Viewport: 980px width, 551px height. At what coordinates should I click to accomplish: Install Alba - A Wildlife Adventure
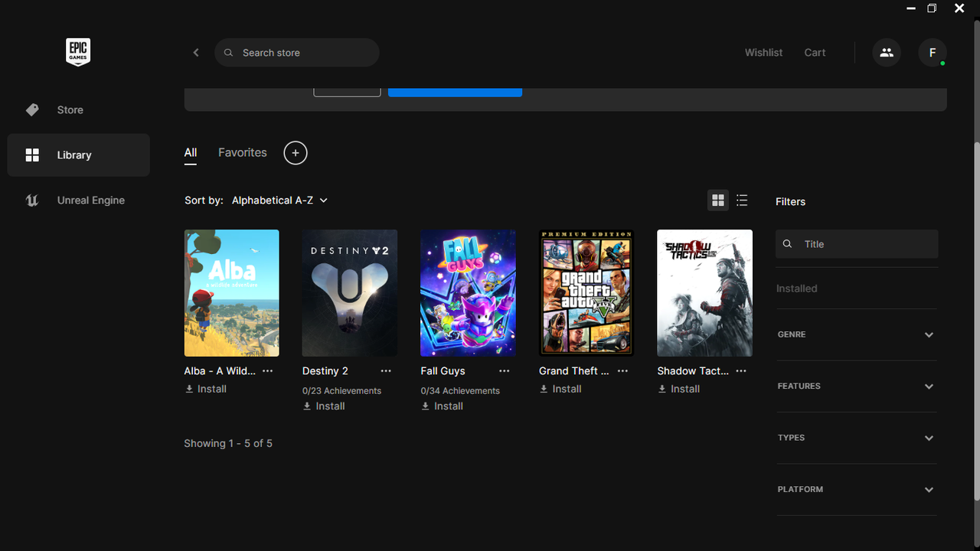click(x=206, y=390)
